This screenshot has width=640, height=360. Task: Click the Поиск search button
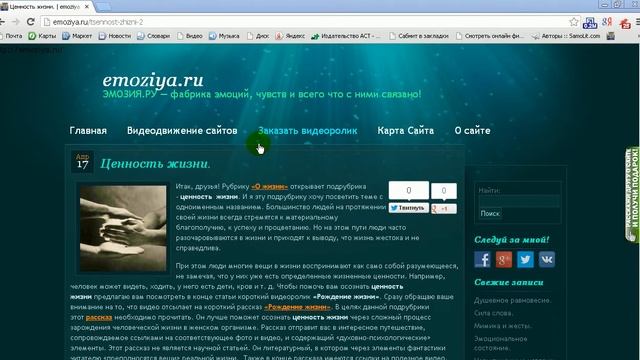(490, 213)
